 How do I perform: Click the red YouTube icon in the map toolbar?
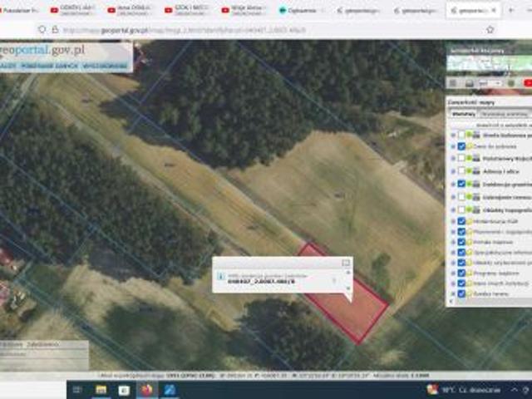528,83
